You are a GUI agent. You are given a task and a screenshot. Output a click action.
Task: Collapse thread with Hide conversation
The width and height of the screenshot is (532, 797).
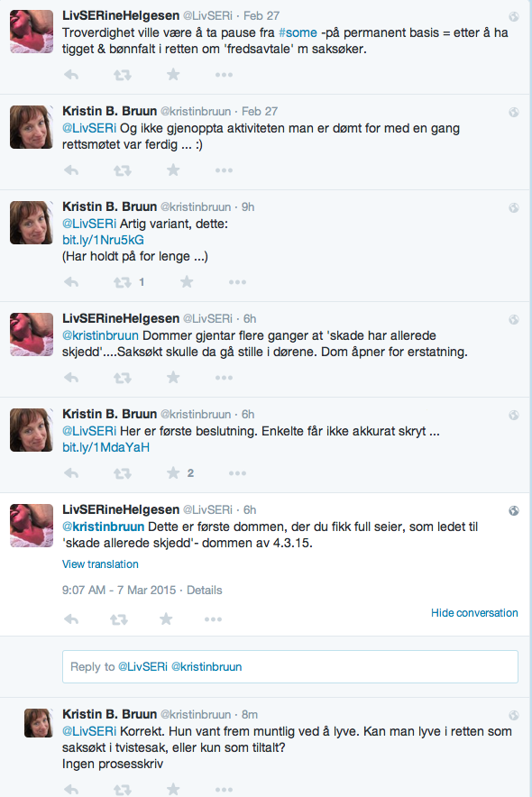[x=474, y=612]
